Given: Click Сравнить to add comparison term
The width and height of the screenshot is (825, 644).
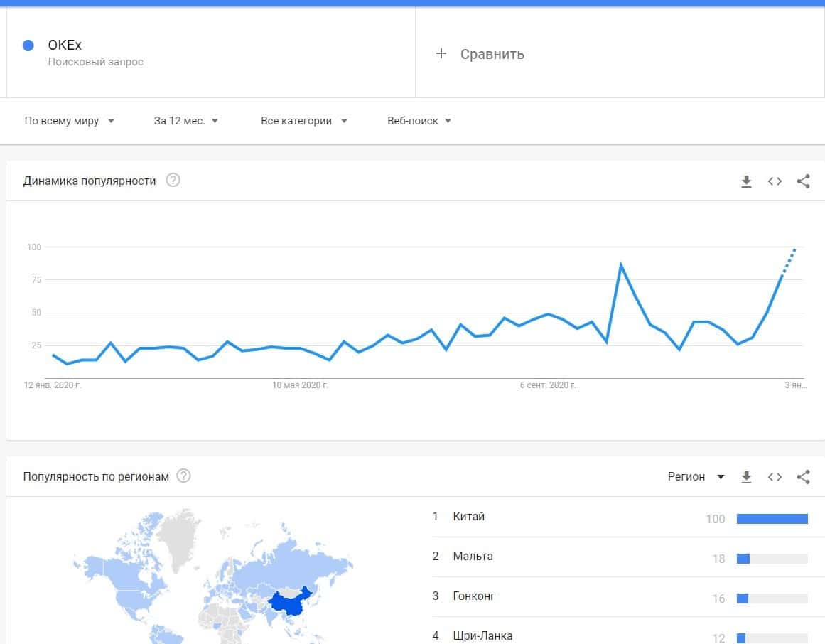Looking at the screenshot, I should pos(480,54).
